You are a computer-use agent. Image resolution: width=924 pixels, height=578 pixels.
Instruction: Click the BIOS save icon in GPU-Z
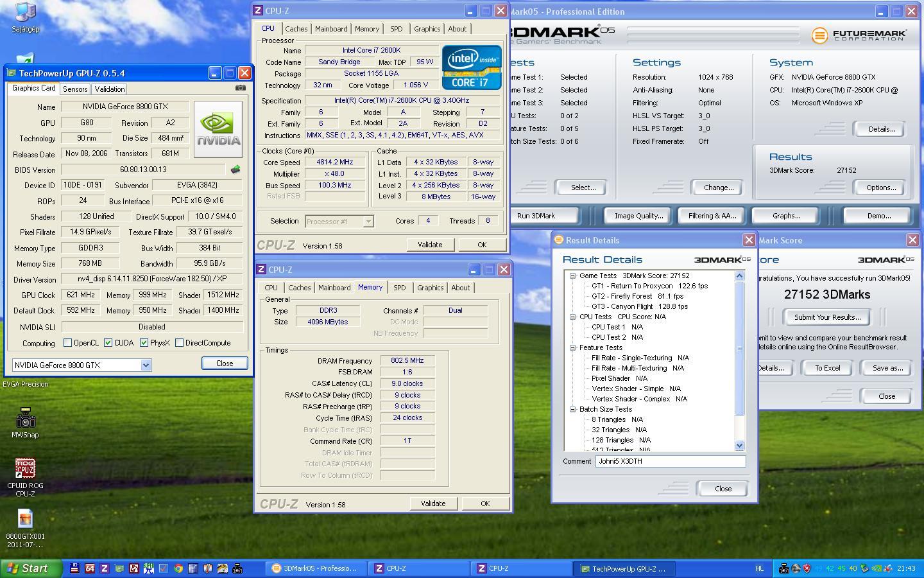coord(235,170)
